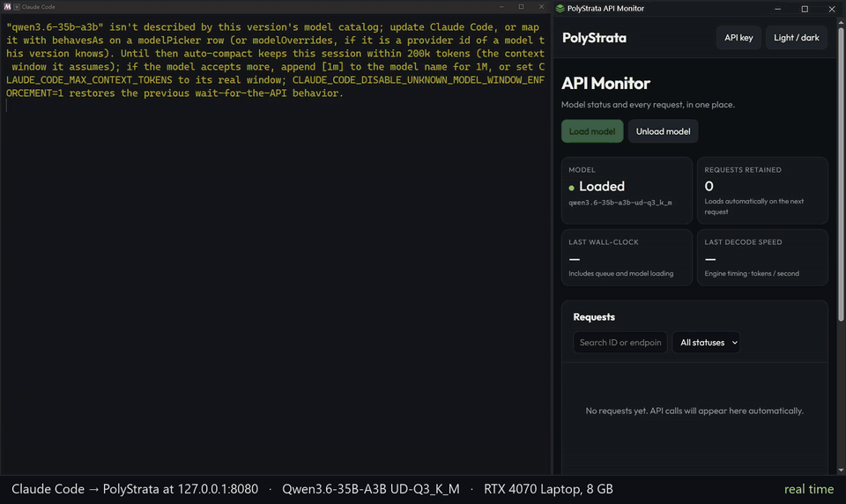Toggle Light / dark theme
The image size is (846, 504).
[797, 38]
